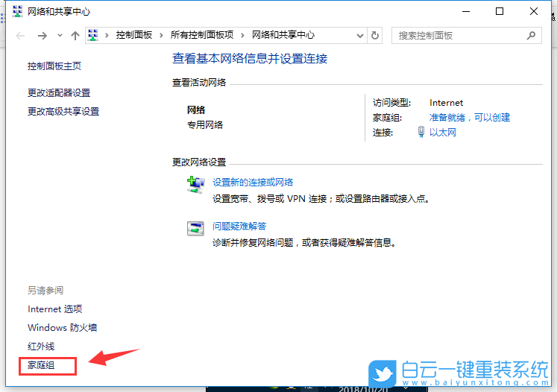Image resolution: width=557 pixels, height=392 pixels.
Task: Click the forward navigation arrow
Action: [43, 36]
